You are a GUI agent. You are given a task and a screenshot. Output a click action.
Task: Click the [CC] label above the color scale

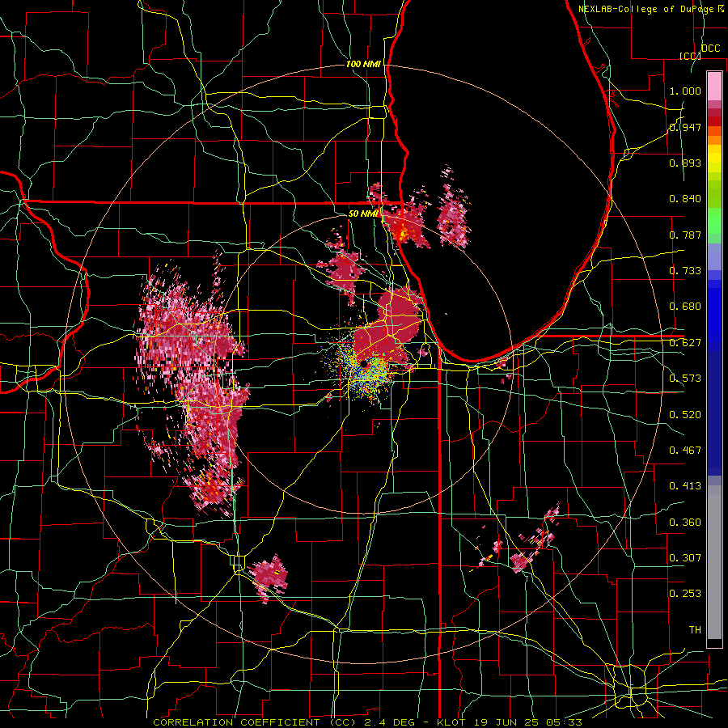pos(690,56)
